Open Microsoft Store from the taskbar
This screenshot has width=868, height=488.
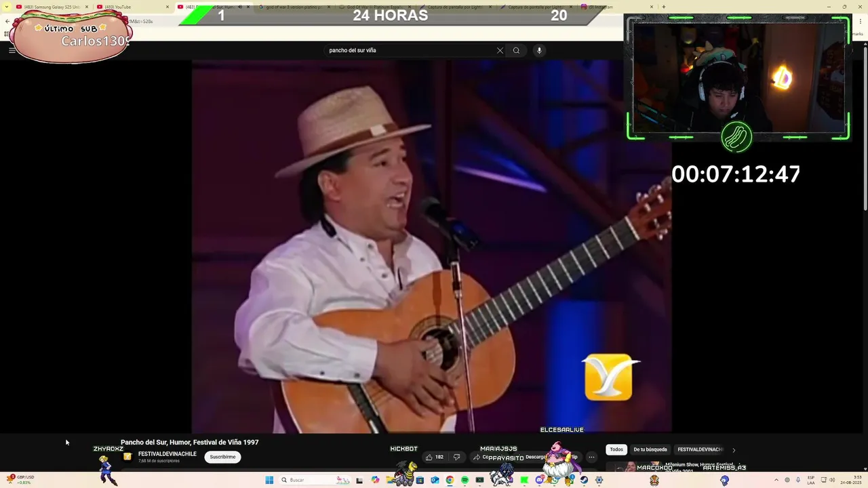point(420,480)
